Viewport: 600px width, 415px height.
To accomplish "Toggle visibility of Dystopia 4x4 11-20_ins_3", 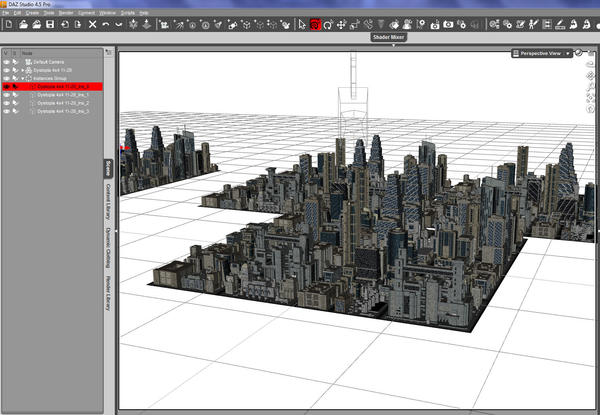I will click(x=6, y=111).
